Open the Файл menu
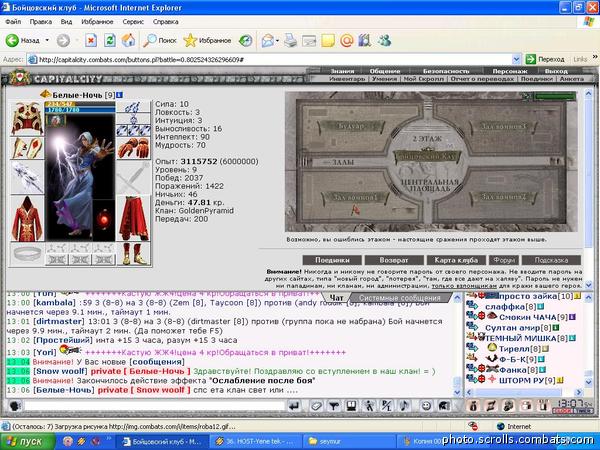The height and width of the screenshot is (450, 600). [x=13, y=22]
